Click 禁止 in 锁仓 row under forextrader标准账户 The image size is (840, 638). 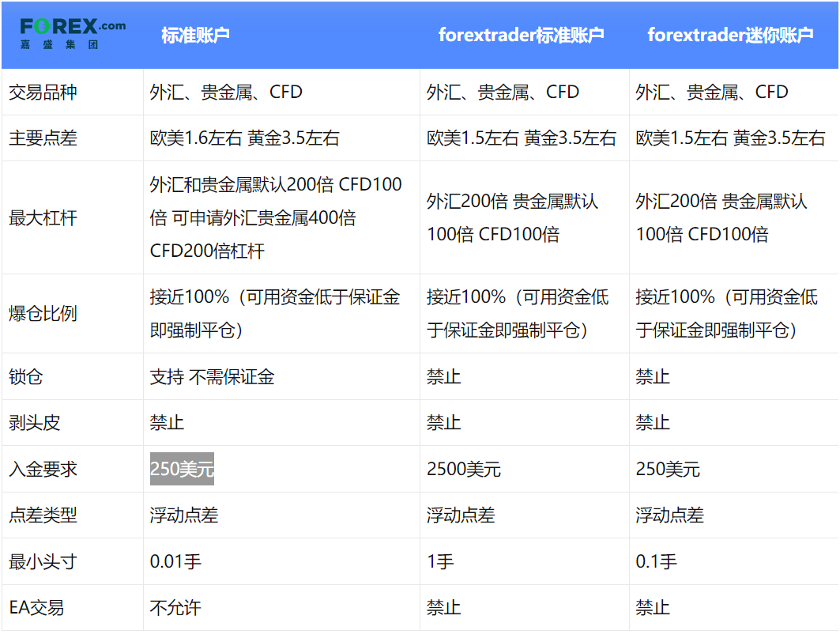click(x=443, y=377)
